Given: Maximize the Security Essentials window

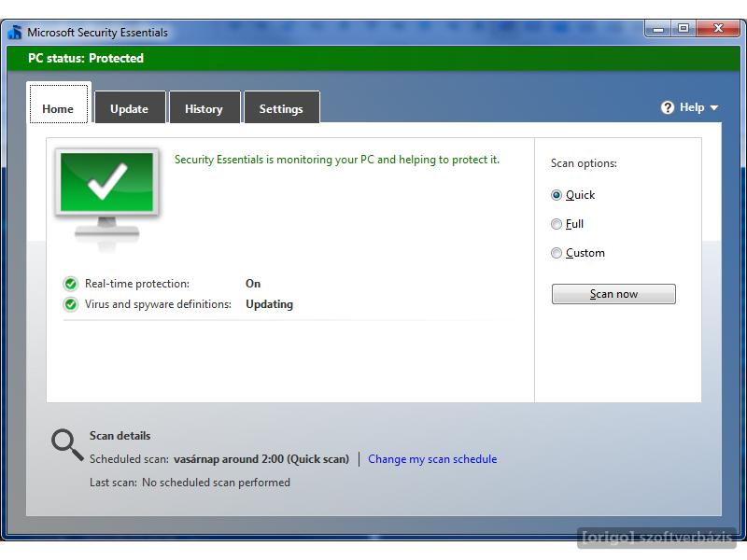Looking at the screenshot, I should coord(684,29).
